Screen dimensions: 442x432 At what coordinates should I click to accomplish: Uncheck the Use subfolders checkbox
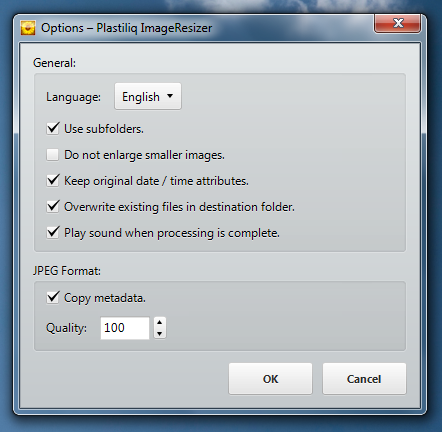[53, 129]
